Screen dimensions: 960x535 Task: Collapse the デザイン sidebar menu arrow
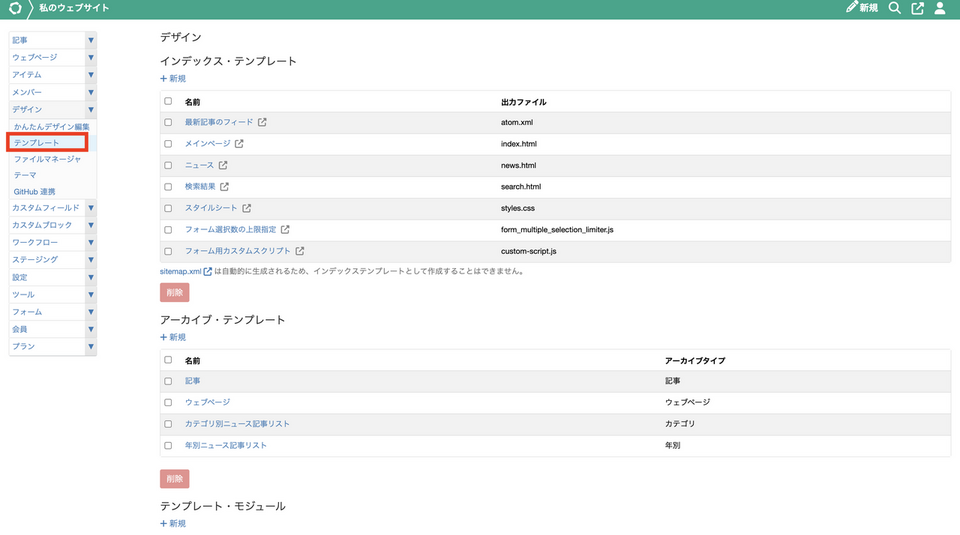(91, 110)
